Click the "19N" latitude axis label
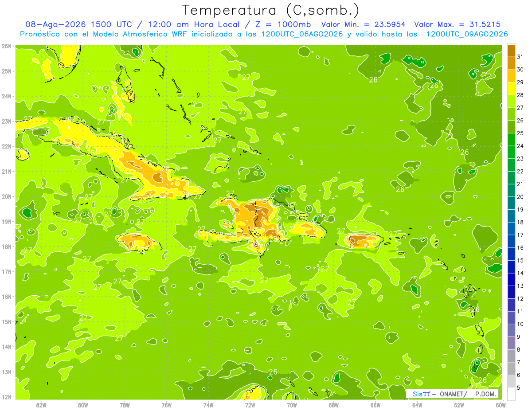This screenshot has height=411, width=532. click(x=7, y=222)
